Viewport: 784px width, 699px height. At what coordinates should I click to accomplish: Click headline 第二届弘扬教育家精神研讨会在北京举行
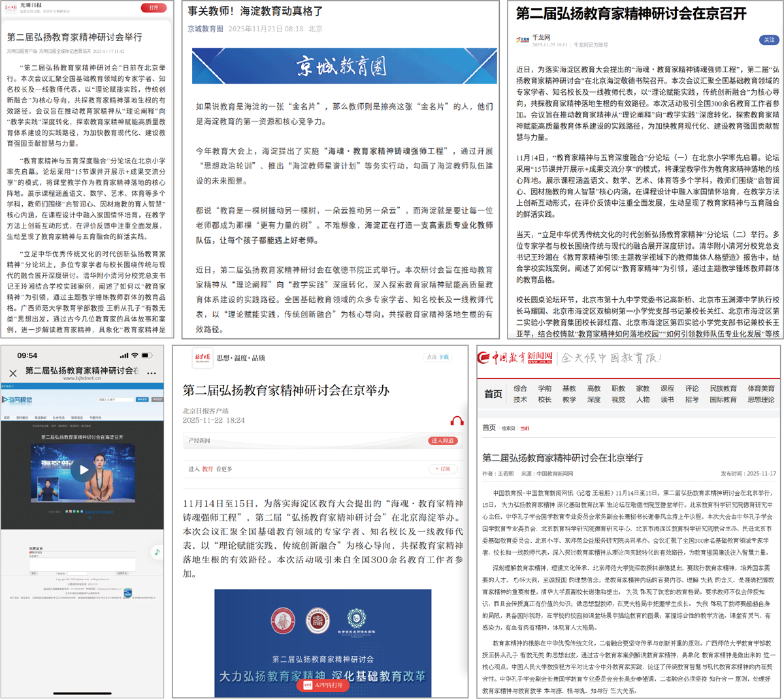tap(563, 458)
